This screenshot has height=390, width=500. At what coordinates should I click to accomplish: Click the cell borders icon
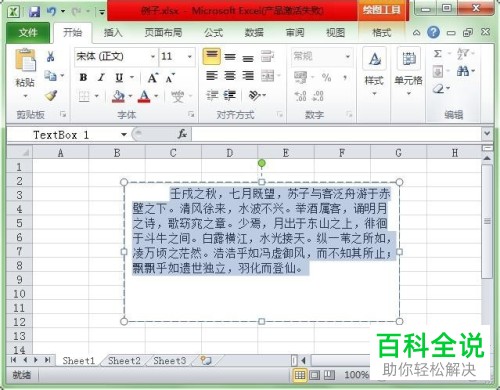84,97
